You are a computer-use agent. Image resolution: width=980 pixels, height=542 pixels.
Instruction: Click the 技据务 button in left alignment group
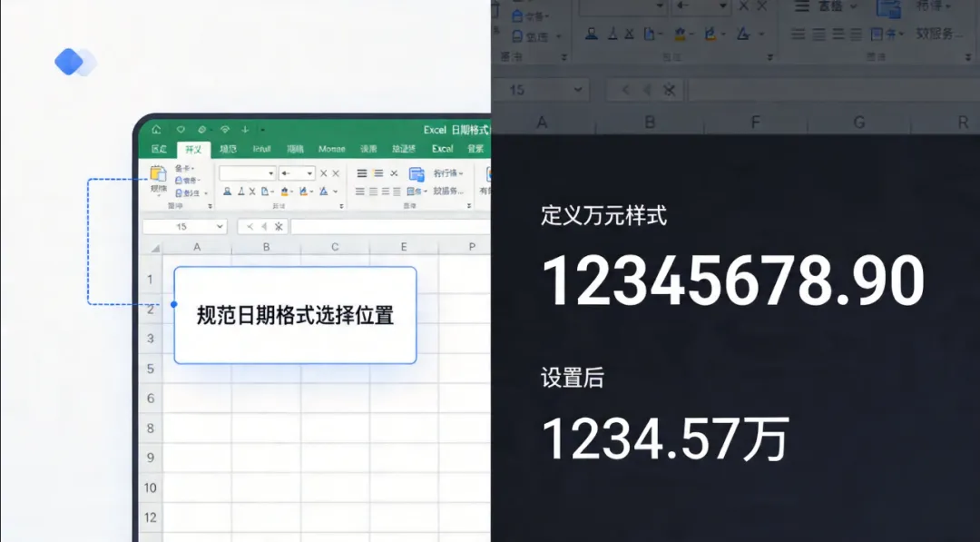(448, 192)
